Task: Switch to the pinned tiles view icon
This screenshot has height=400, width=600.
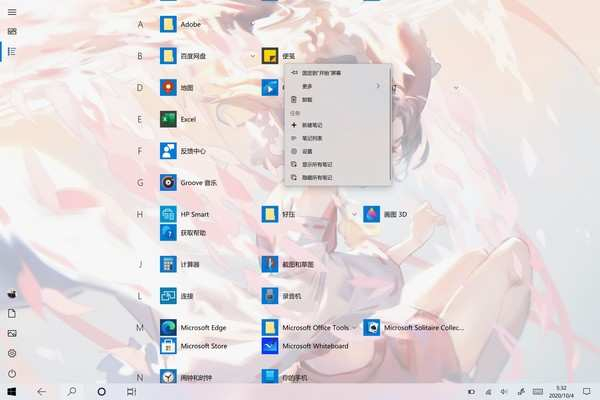Action: [12, 31]
